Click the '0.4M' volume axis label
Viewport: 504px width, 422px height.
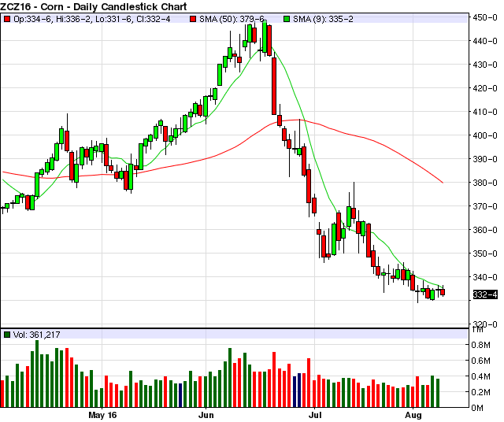(481, 376)
